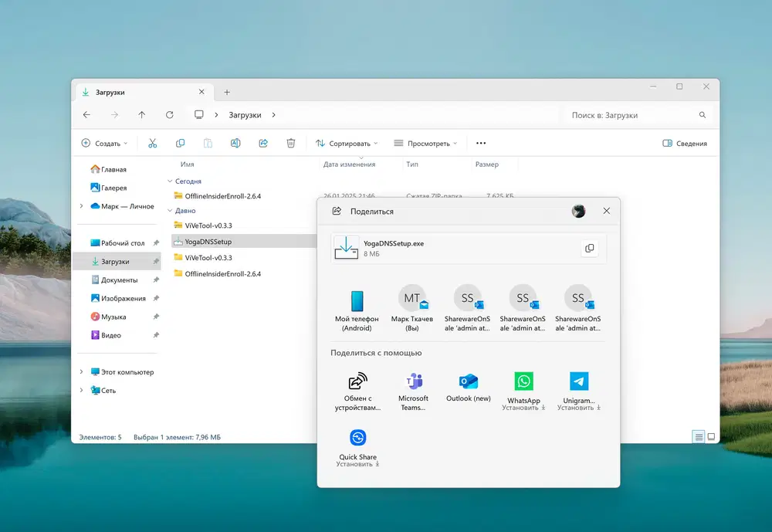Select first ViVeTool-v0.3.3 above YogaDNSSetup

click(x=203, y=225)
